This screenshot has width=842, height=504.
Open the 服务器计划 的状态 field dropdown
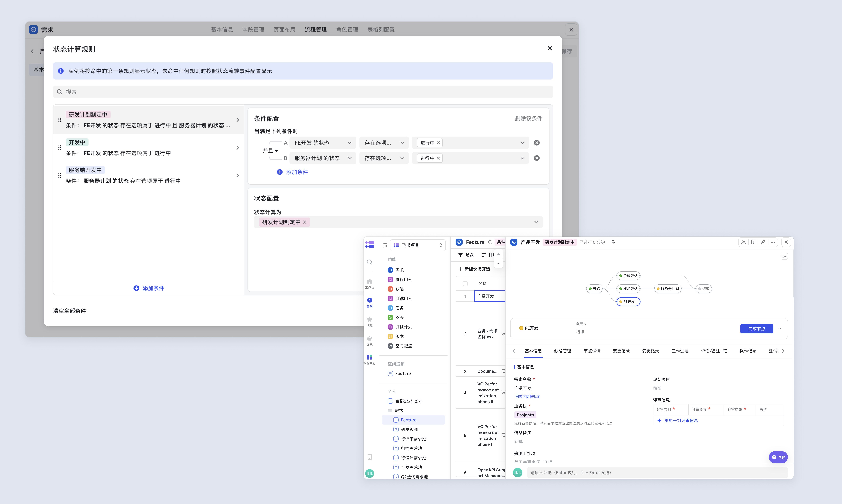[x=323, y=158]
